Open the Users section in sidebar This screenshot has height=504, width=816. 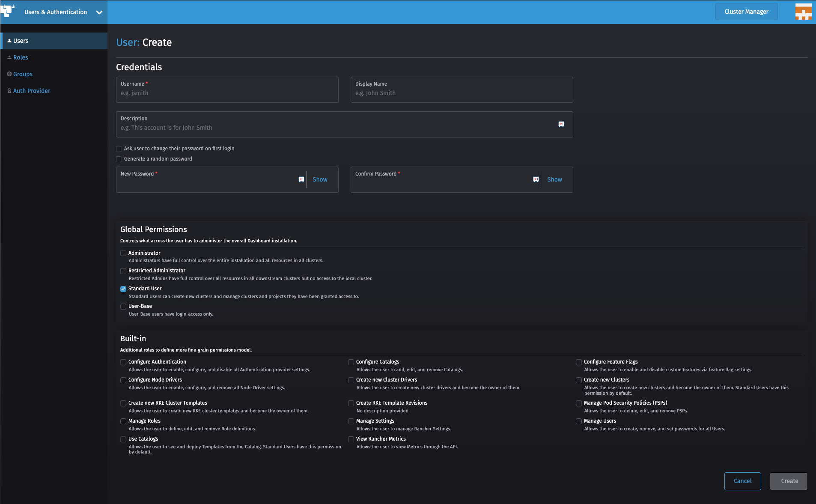point(21,41)
